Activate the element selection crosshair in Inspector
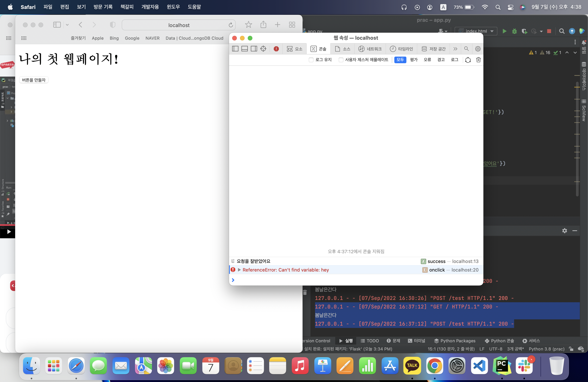 coord(263,49)
